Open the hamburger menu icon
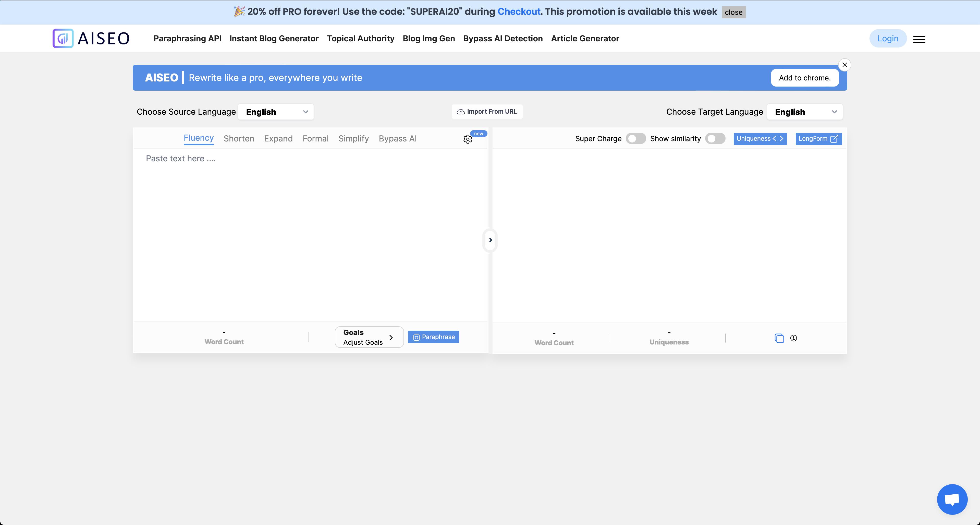The height and width of the screenshot is (525, 980). pos(919,39)
